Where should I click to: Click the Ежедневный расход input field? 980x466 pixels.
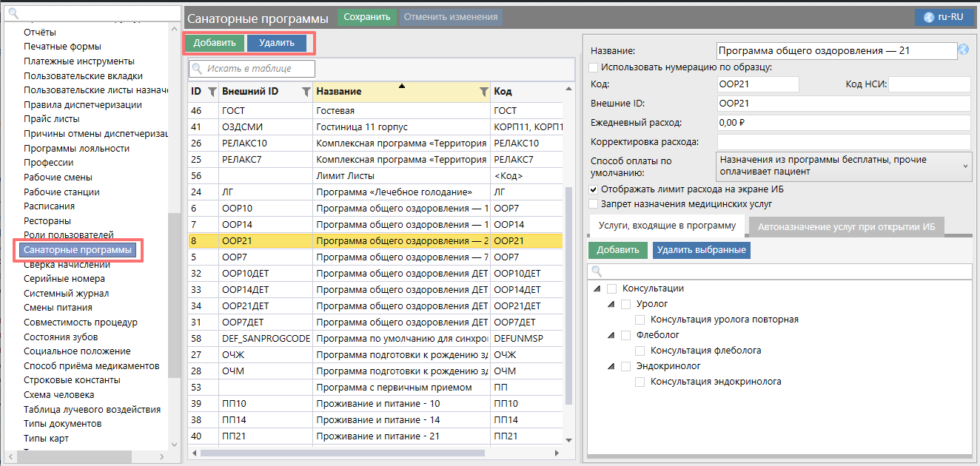pyautogui.click(x=843, y=123)
